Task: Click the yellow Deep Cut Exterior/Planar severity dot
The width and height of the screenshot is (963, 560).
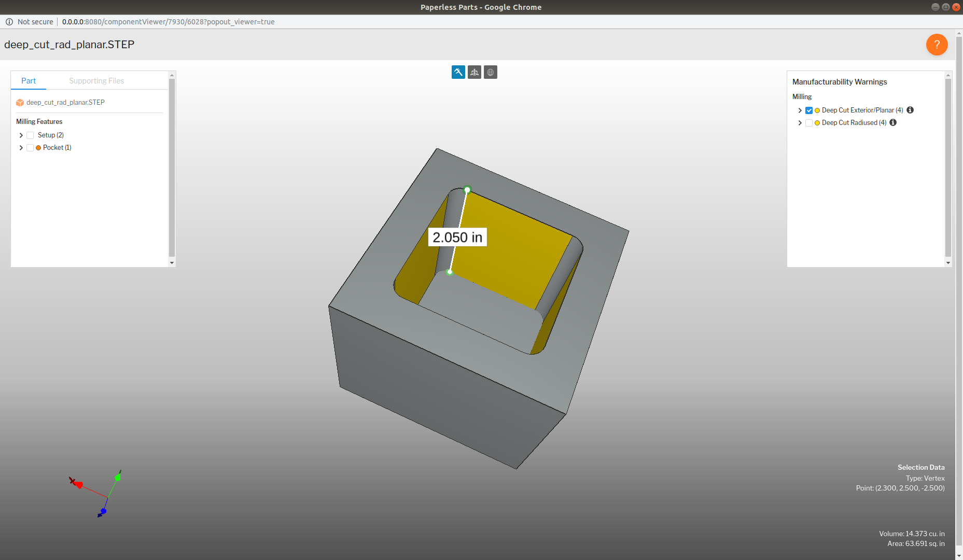Action: [817, 110]
